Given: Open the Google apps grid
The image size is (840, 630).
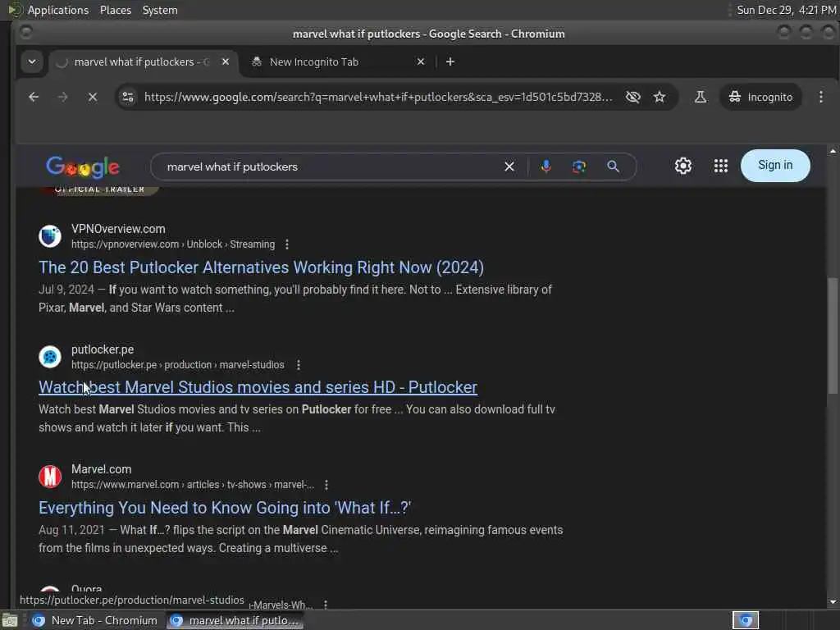Looking at the screenshot, I should pos(720,166).
